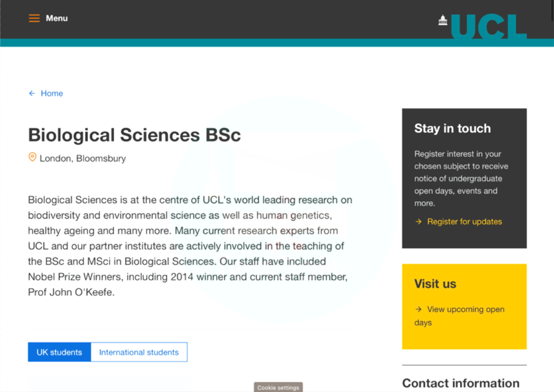Click the Stay in touch heading

pos(452,128)
